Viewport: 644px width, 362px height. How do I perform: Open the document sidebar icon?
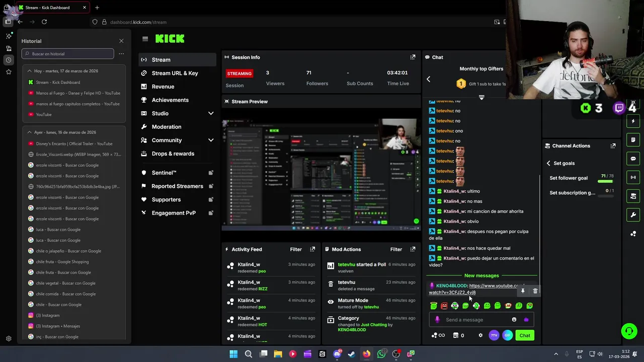[x=633, y=140]
